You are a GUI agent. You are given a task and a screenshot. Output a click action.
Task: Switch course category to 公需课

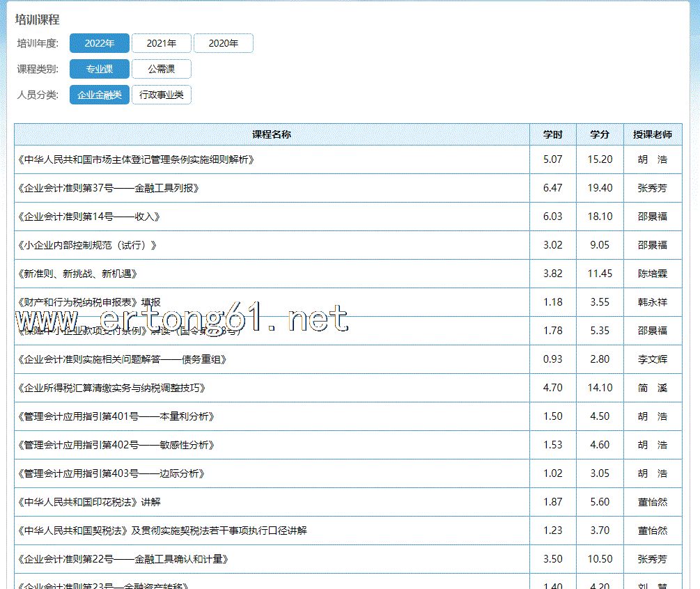[x=161, y=69]
